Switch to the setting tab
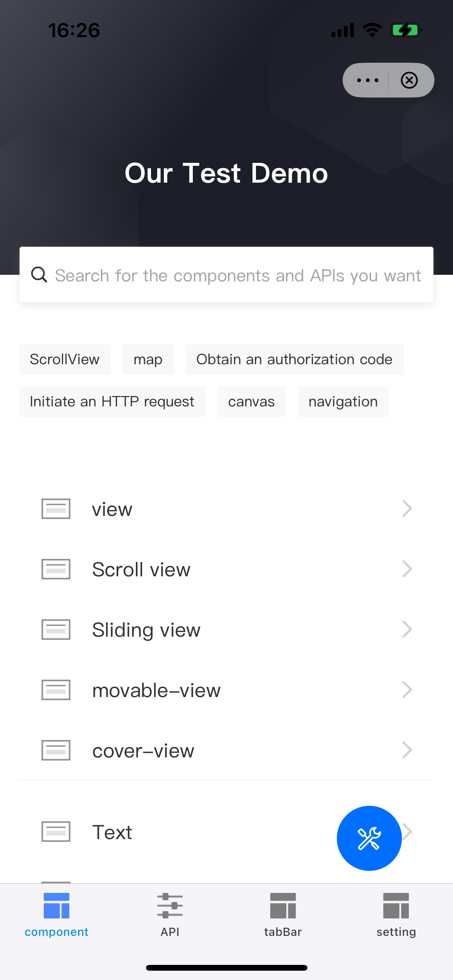The height and width of the screenshot is (980, 453). point(396,914)
